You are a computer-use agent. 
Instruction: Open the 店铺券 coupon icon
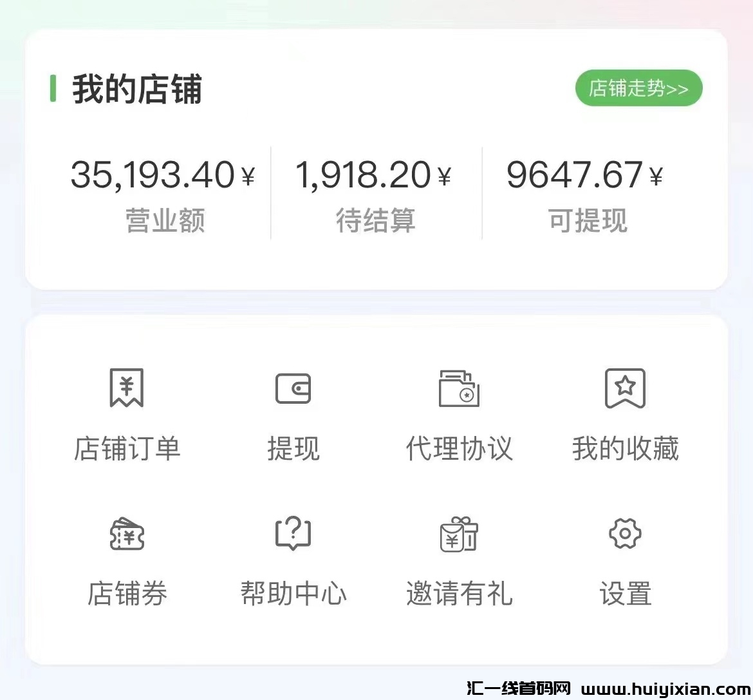pos(127,534)
